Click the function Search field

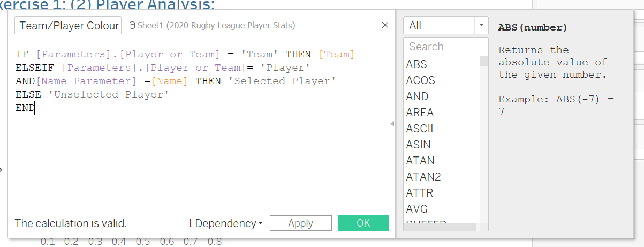[x=445, y=47]
